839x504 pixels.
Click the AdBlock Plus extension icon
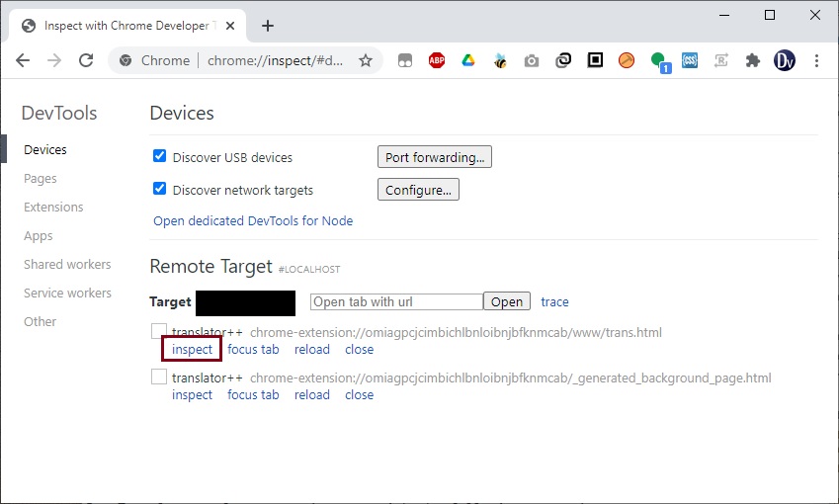coord(437,60)
